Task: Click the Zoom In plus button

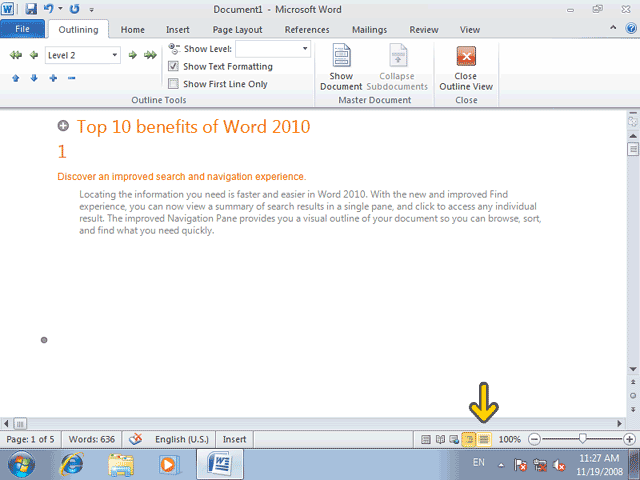Action: tap(629, 439)
